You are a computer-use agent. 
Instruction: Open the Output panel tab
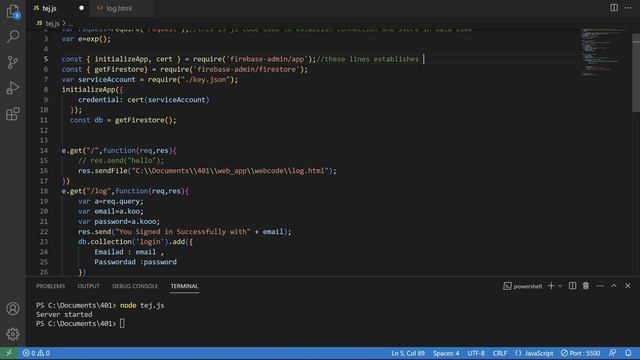coord(89,286)
